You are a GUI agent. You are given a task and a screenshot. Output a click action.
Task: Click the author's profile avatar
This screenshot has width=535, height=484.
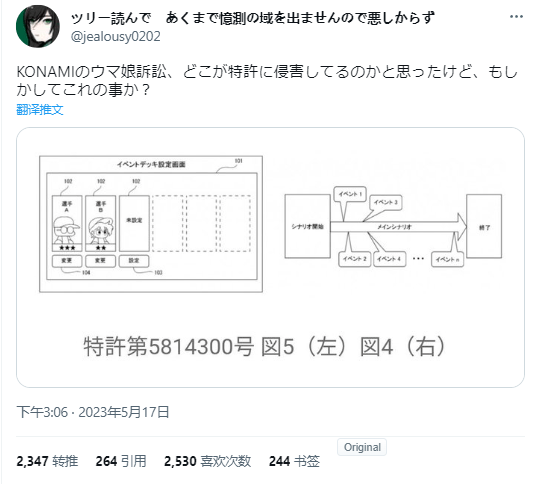38,26
